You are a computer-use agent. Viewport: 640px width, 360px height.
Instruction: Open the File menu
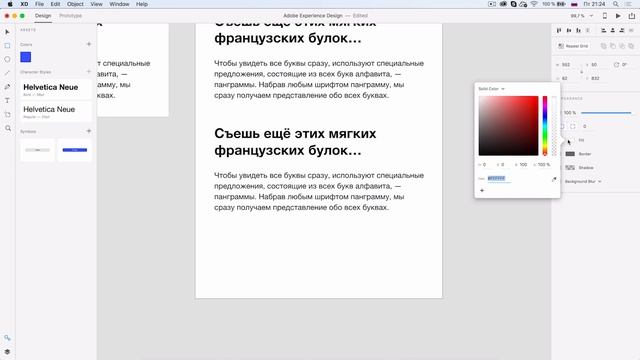(39, 4)
